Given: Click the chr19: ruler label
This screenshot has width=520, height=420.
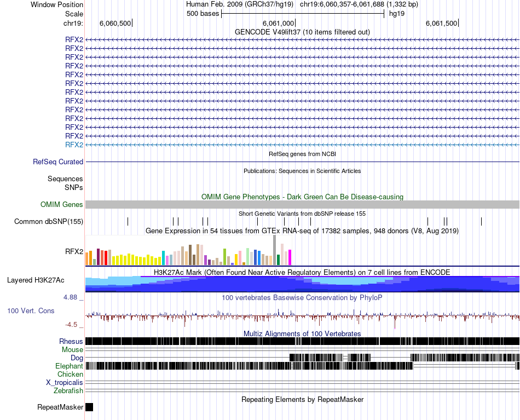Looking at the screenshot, I should (x=73, y=23).
